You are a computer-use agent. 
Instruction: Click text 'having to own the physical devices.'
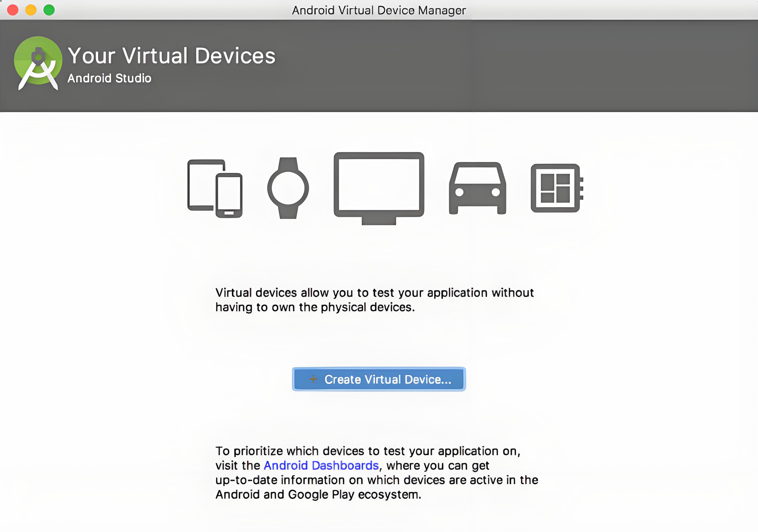tap(315, 307)
